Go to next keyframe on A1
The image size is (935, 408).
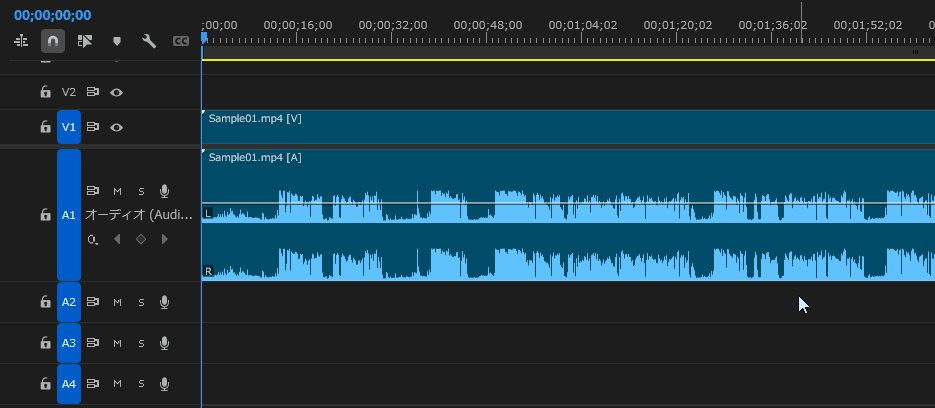point(165,239)
